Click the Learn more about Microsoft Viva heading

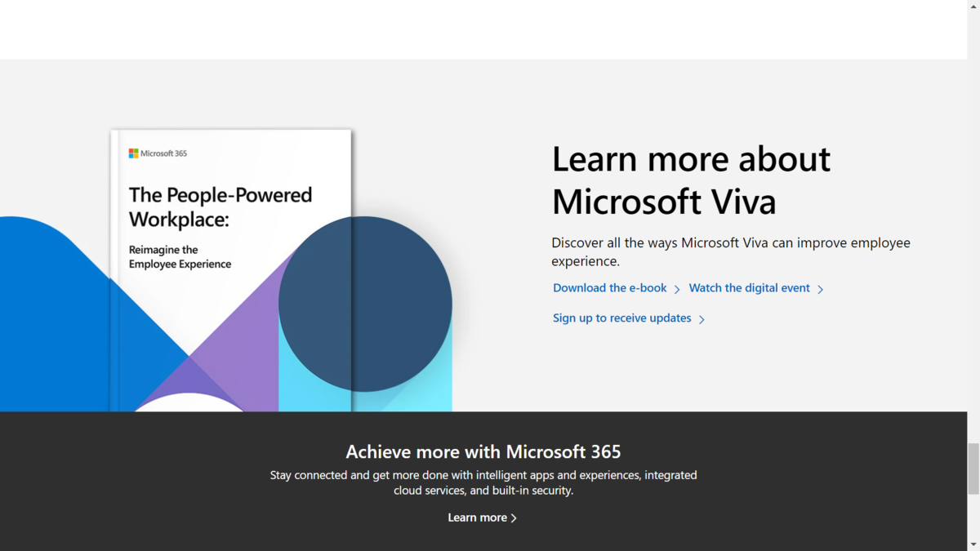coord(691,180)
